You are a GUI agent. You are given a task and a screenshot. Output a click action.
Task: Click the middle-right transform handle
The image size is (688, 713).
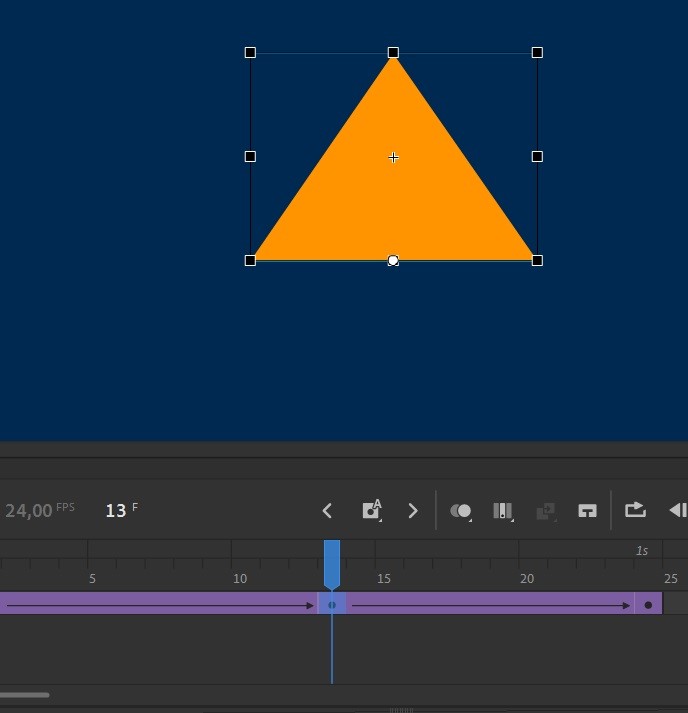coord(537,156)
